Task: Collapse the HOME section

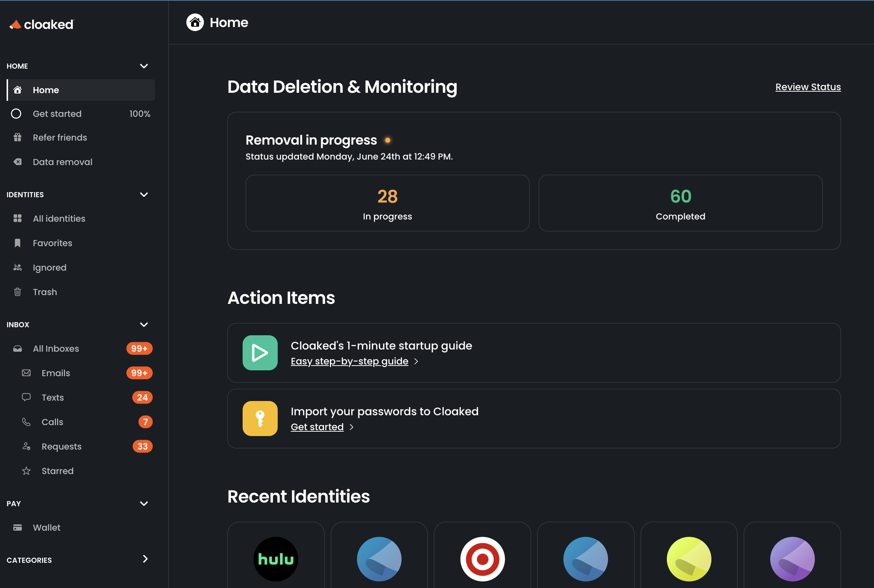Action: [x=144, y=66]
